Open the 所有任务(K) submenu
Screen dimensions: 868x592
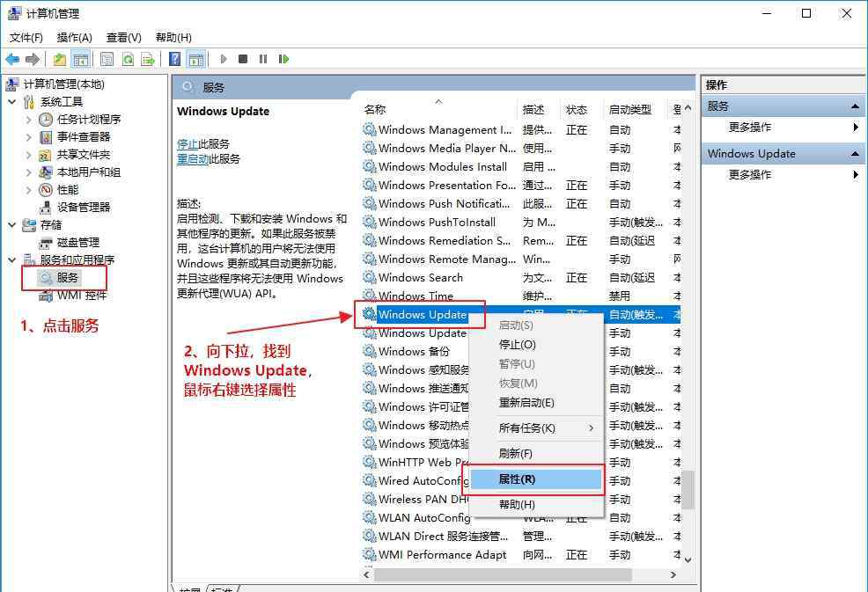(x=535, y=428)
